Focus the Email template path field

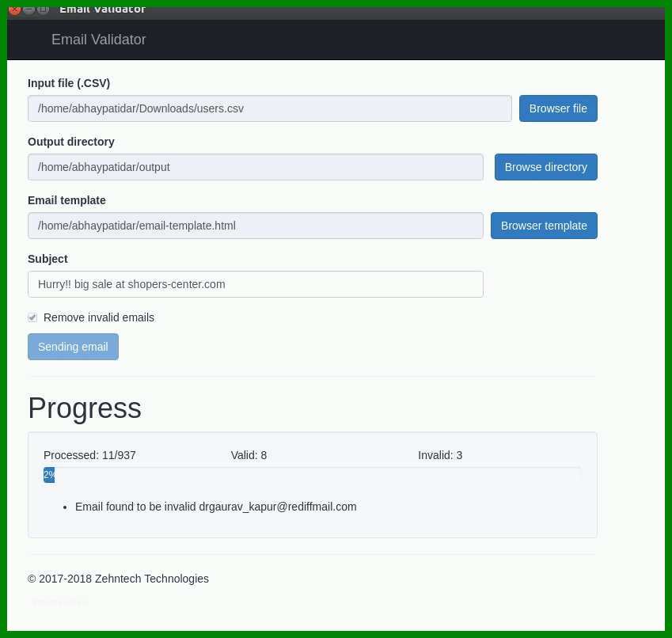click(256, 226)
